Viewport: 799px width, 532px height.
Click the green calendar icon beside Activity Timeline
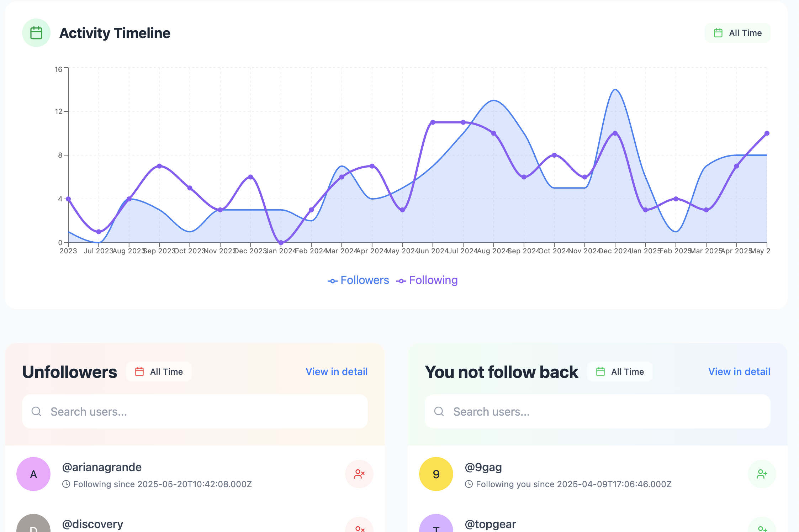(36, 33)
